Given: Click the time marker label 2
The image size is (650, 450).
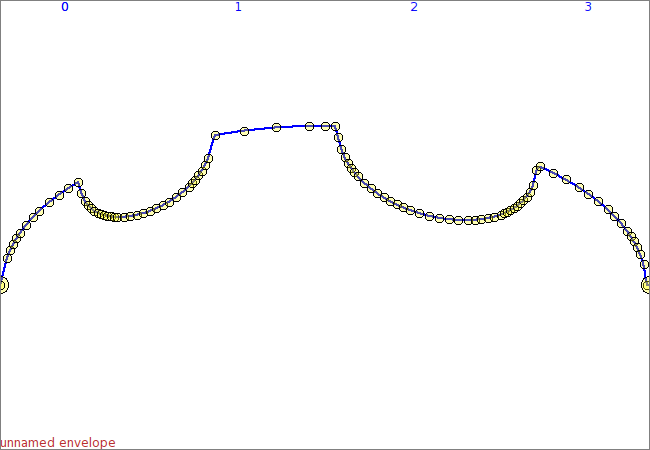Looking at the screenshot, I should 414,7.
